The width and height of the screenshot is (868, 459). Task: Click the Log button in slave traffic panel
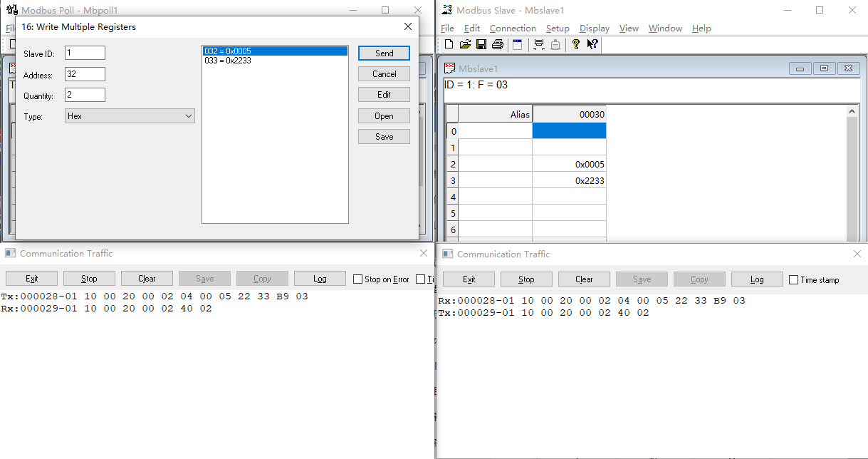pos(757,279)
